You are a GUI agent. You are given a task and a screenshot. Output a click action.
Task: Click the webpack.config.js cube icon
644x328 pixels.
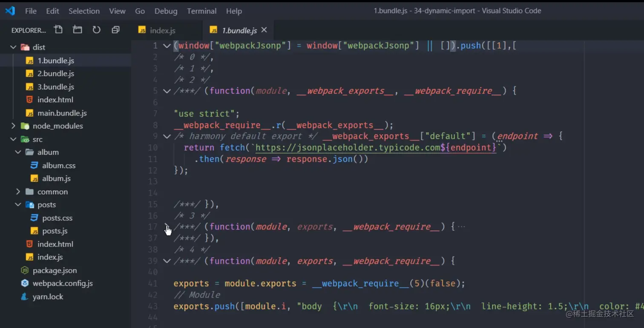25,283
